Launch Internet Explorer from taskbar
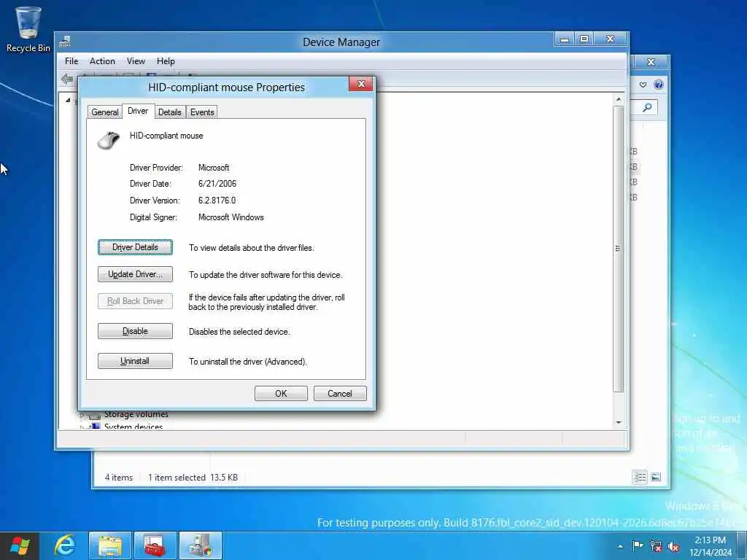 click(x=65, y=545)
